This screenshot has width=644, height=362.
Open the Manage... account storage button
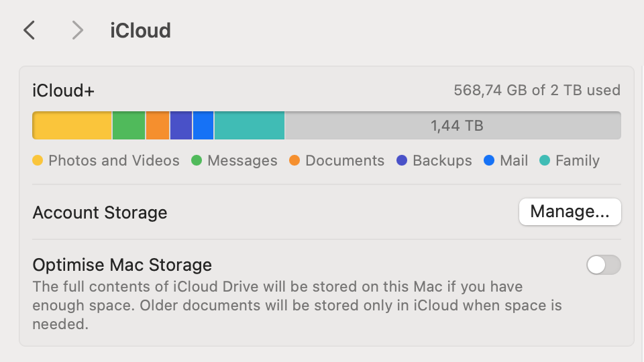[570, 212]
